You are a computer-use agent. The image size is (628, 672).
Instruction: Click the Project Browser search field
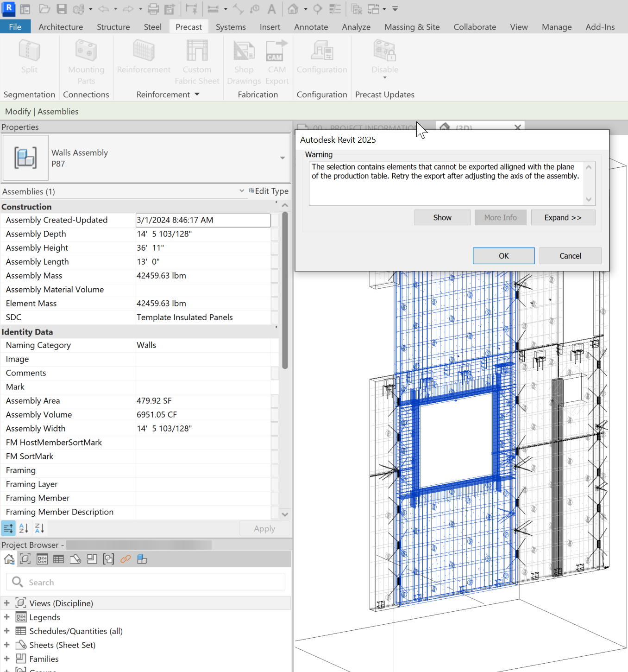tap(146, 582)
